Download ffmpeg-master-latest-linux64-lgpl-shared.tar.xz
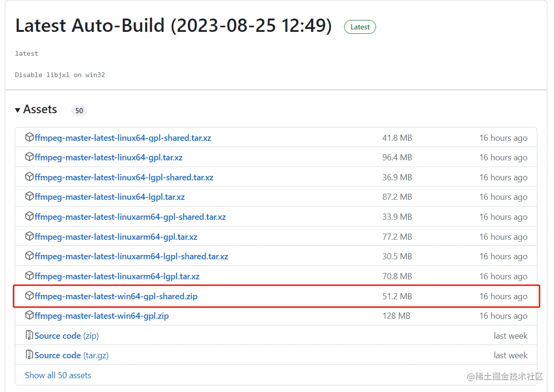The image size is (554, 392). (124, 177)
